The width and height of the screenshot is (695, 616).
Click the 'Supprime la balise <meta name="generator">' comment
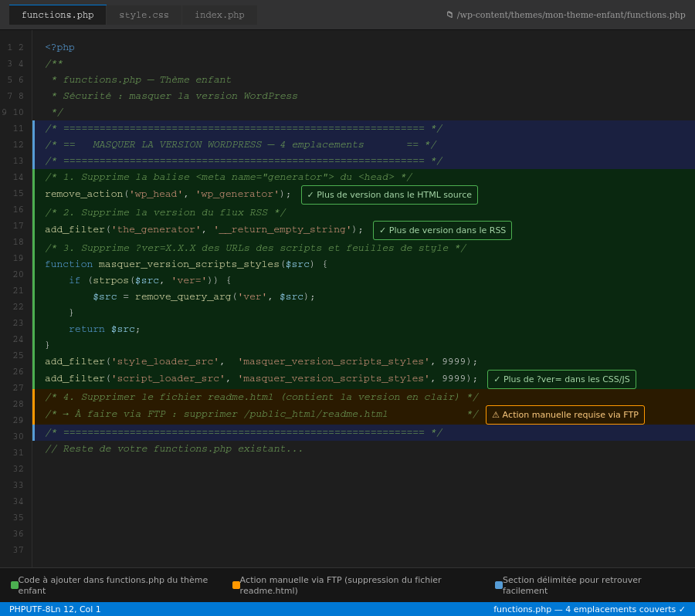(x=229, y=178)
